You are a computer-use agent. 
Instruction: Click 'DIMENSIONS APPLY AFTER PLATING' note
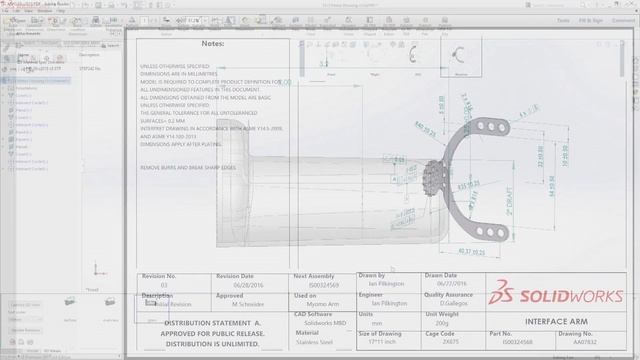(181, 144)
